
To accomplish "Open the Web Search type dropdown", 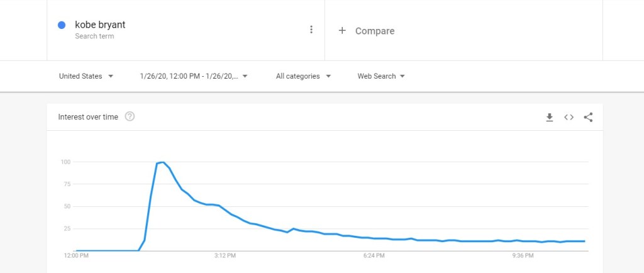I will 381,76.
